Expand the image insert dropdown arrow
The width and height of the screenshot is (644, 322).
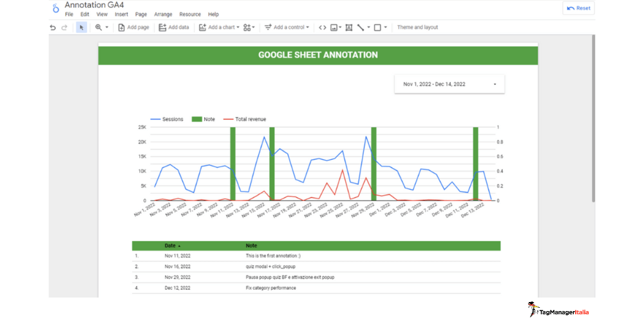pyautogui.click(x=340, y=28)
